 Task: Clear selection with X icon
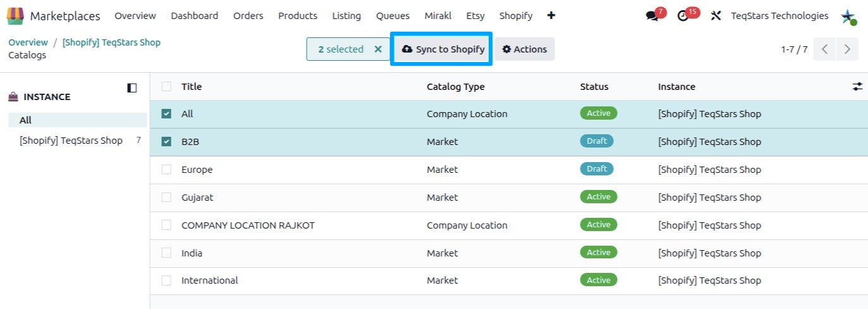[378, 49]
